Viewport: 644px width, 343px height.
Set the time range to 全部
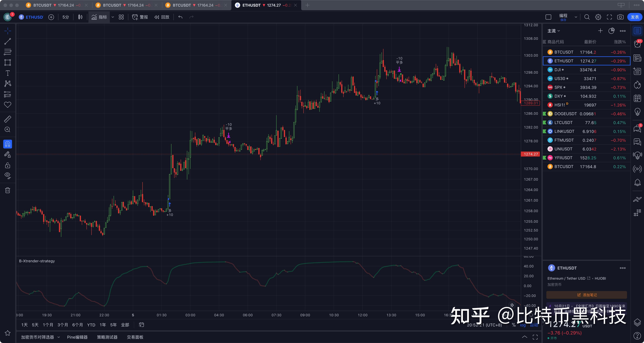[125, 325]
